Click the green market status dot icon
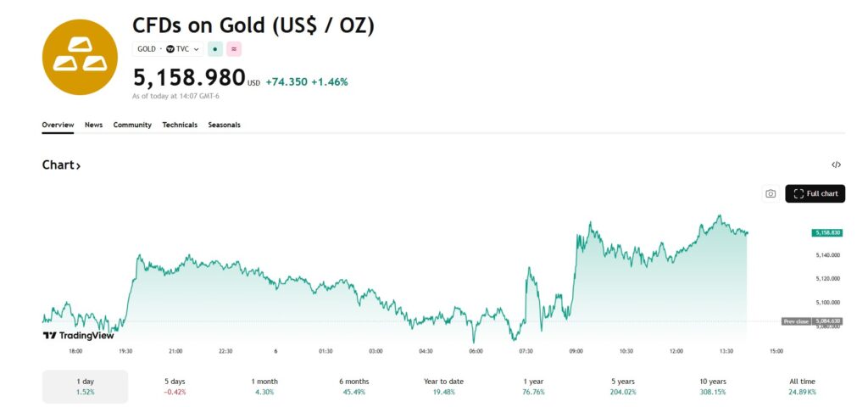 click(215, 49)
